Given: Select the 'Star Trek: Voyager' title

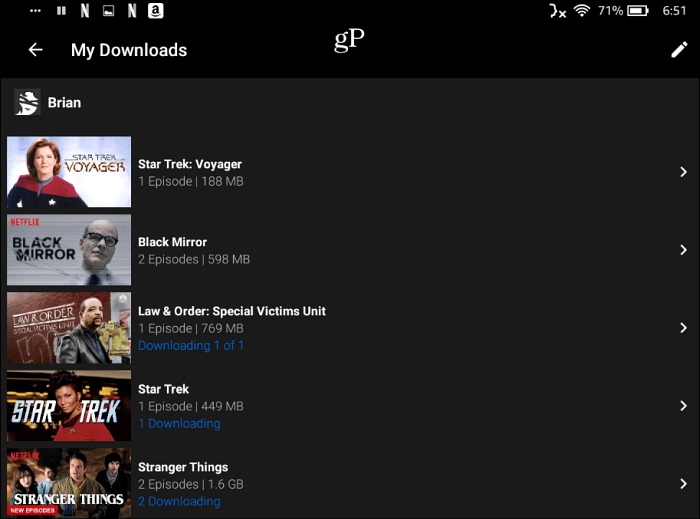Looking at the screenshot, I should coord(190,164).
